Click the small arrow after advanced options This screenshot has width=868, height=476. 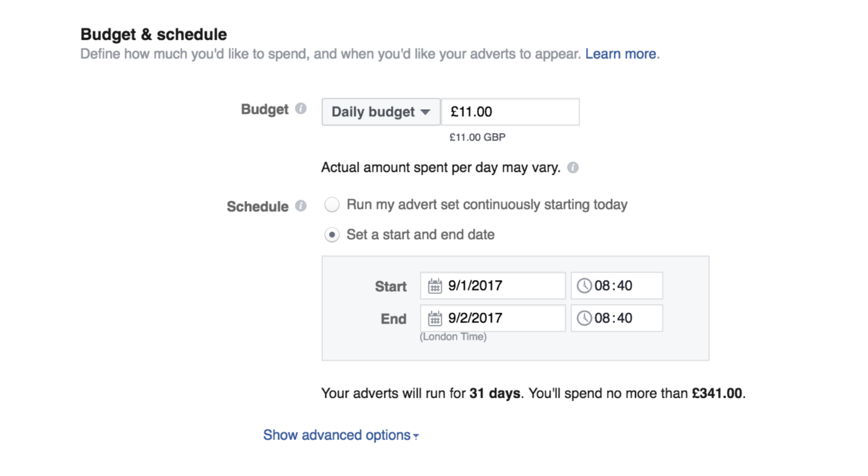point(416,437)
